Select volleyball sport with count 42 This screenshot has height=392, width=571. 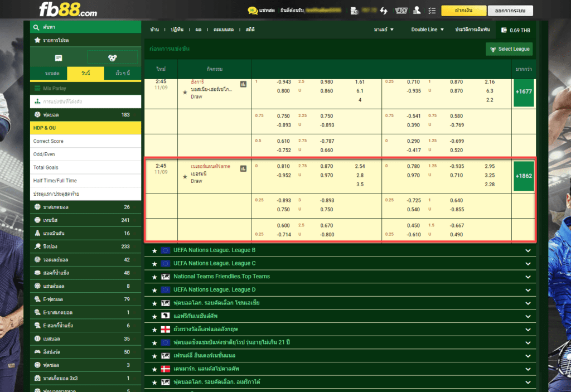85,260
